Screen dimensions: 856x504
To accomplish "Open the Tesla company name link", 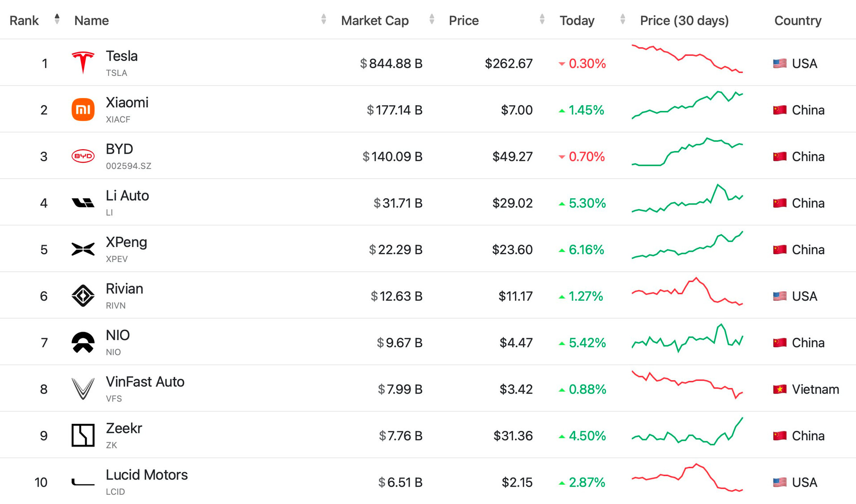I will tap(122, 56).
